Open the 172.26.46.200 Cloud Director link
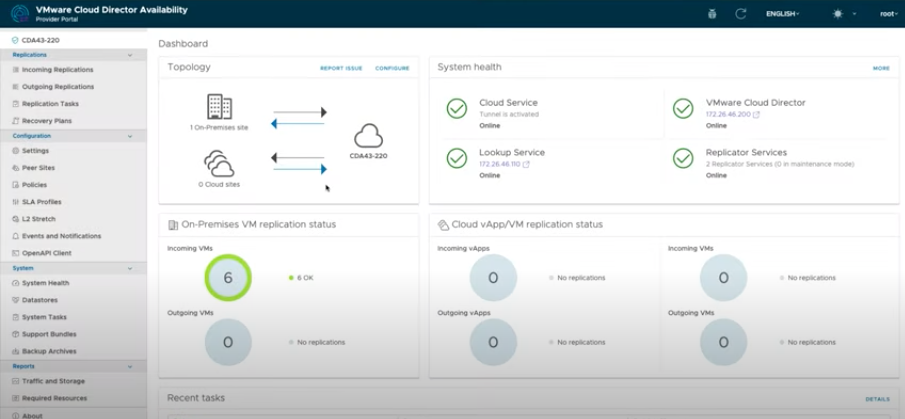 [x=732, y=114]
